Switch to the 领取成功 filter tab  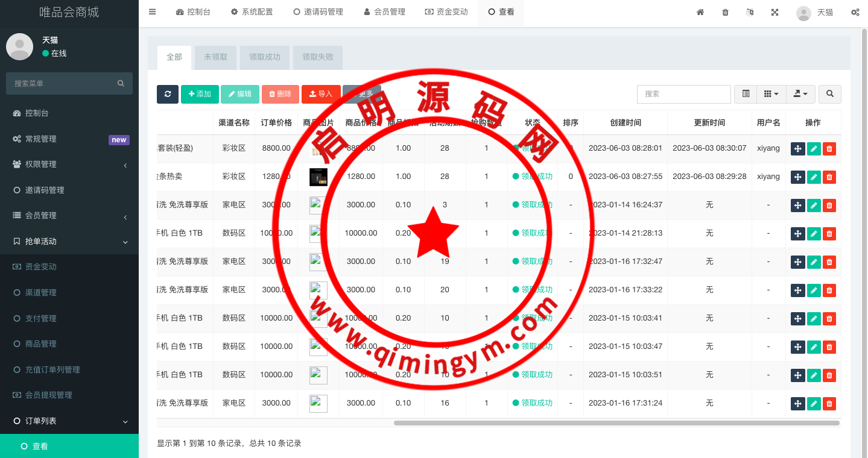[x=265, y=57]
